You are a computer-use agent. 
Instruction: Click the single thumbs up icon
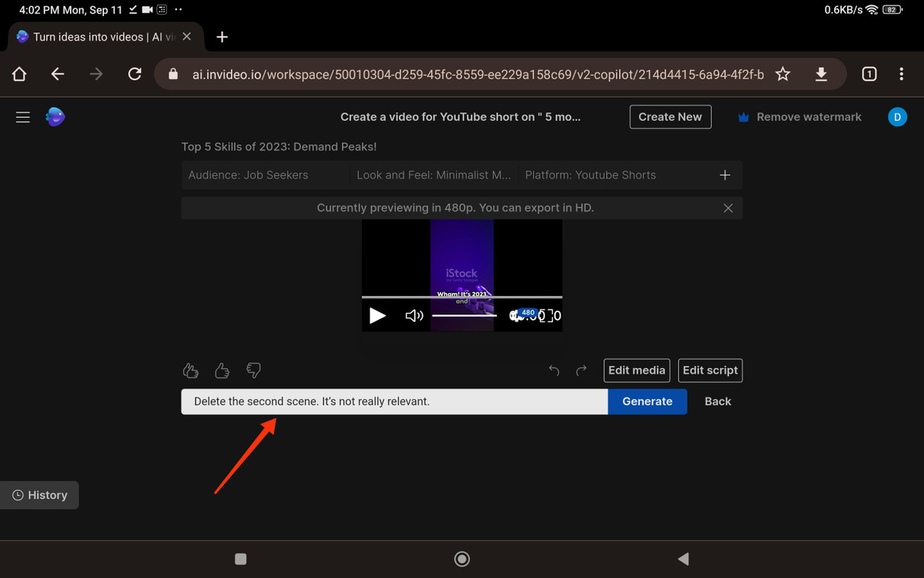[223, 371]
